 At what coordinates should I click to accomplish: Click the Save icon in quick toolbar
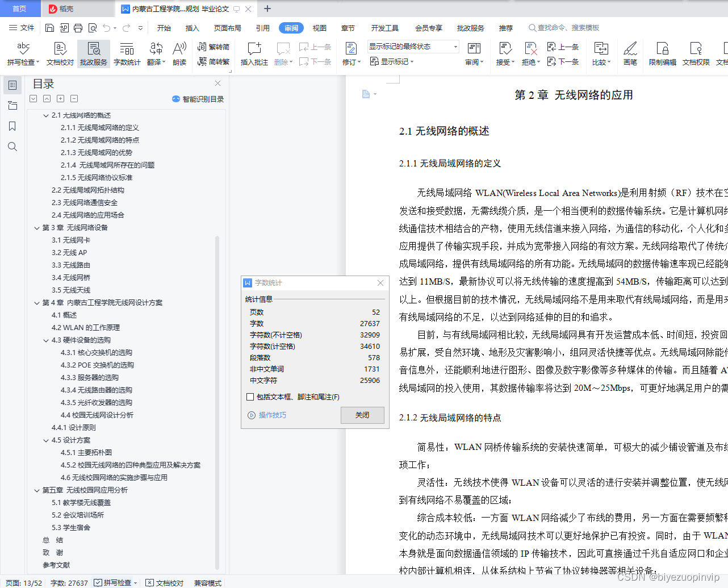coord(49,28)
